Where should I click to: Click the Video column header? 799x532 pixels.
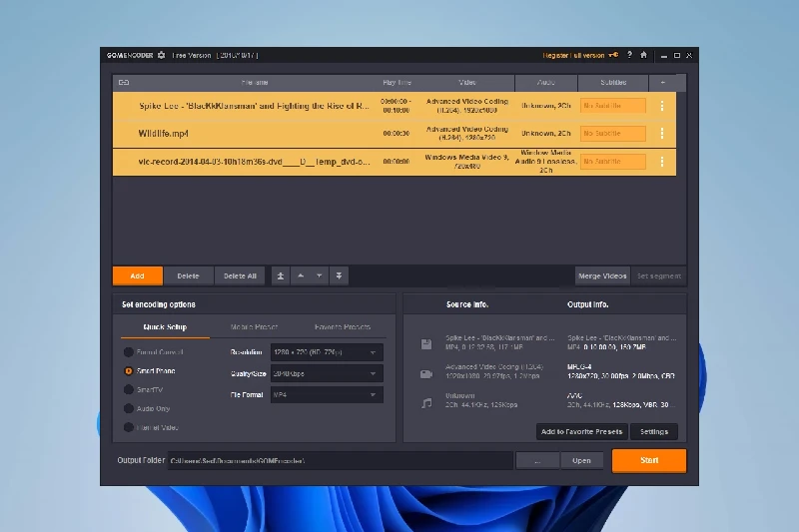pyautogui.click(x=467, y=83)
